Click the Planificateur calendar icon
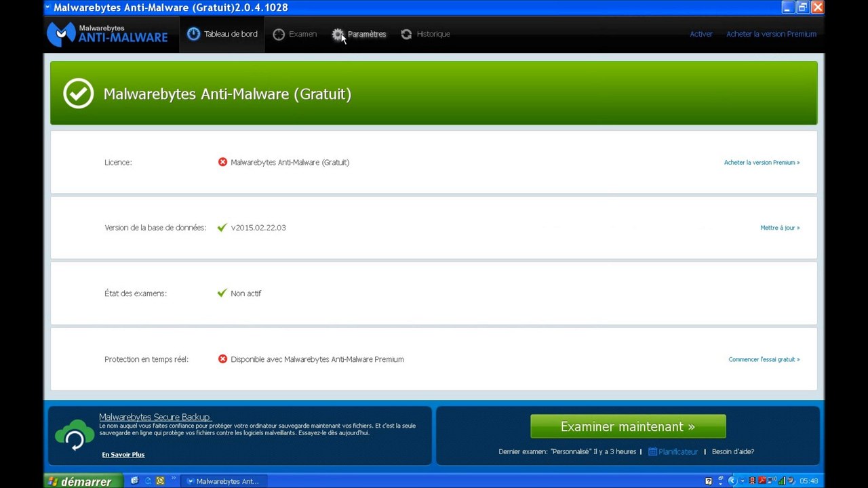 [x=652, y=451]
